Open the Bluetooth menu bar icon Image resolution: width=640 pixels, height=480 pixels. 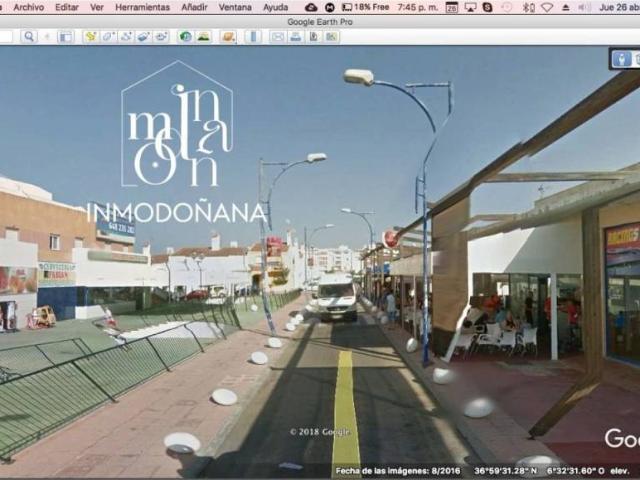click(x=529, y=7)
